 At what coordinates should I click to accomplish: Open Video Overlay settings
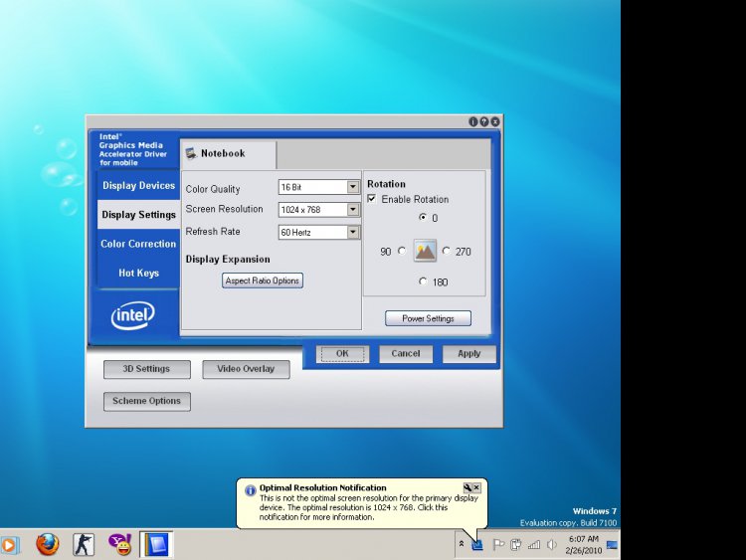246,369
